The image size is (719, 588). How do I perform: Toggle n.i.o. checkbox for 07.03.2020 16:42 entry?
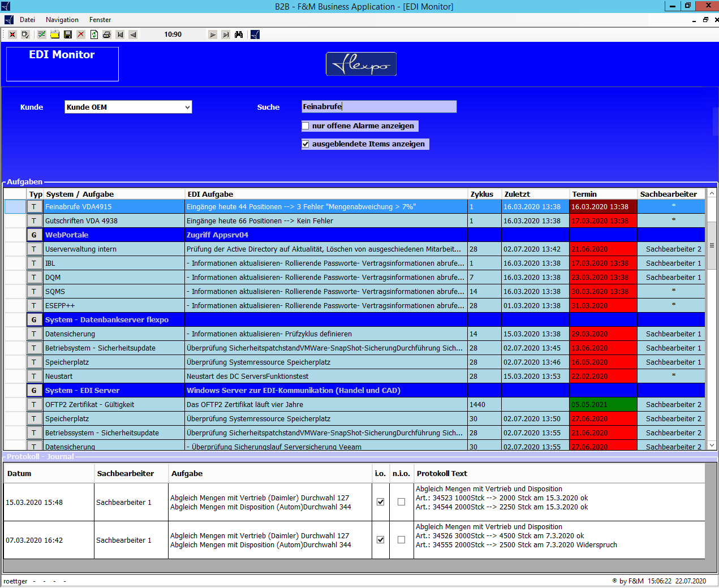(402, 540)
